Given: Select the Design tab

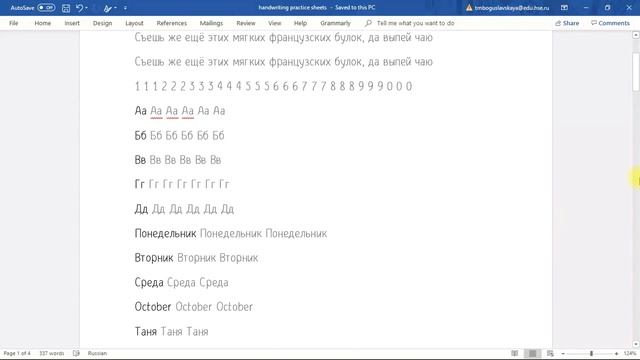Looking at the screenshot, I should click(x=102, y=23).
